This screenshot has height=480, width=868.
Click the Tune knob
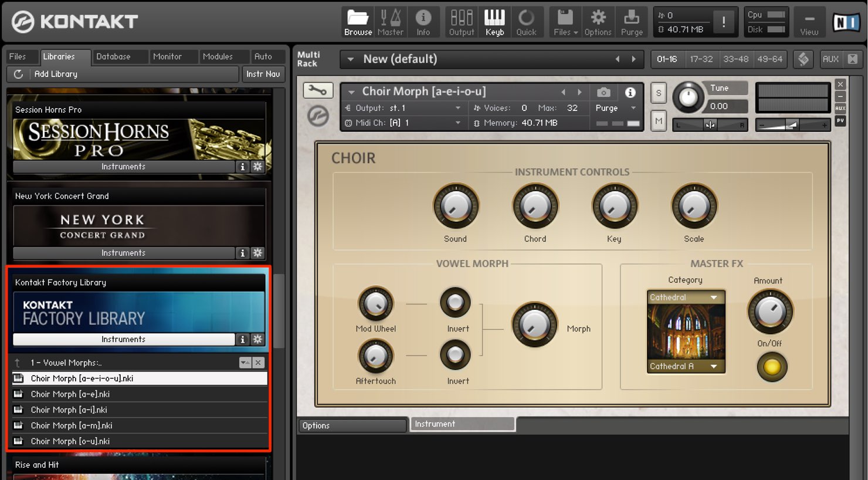click(687, 97)
